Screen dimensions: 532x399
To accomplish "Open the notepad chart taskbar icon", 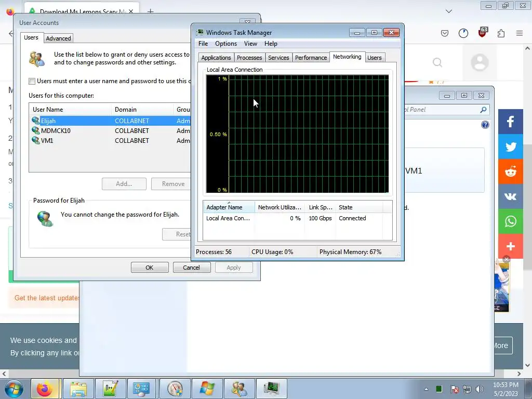I will [x=110, y=389].
